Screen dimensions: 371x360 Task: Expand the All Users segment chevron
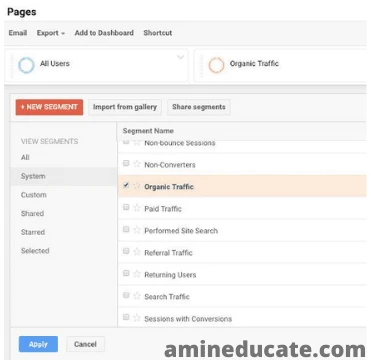[x=180, y=57]
